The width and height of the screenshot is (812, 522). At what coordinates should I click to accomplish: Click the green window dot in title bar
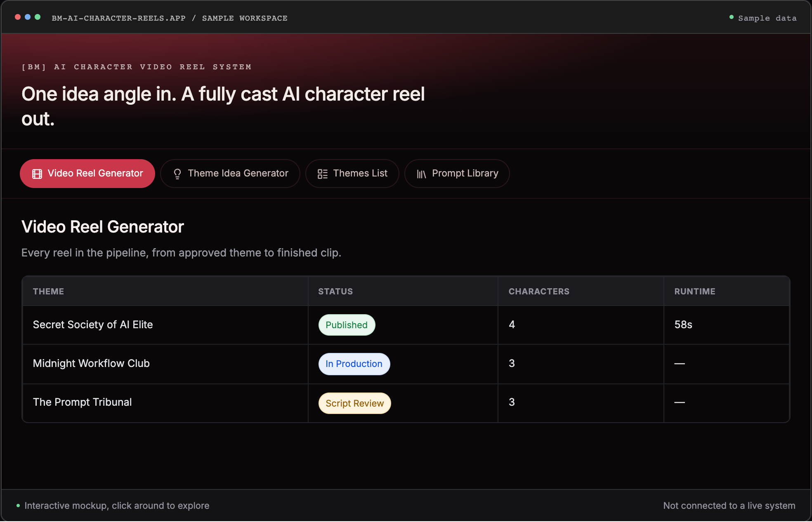click(38, 17)
